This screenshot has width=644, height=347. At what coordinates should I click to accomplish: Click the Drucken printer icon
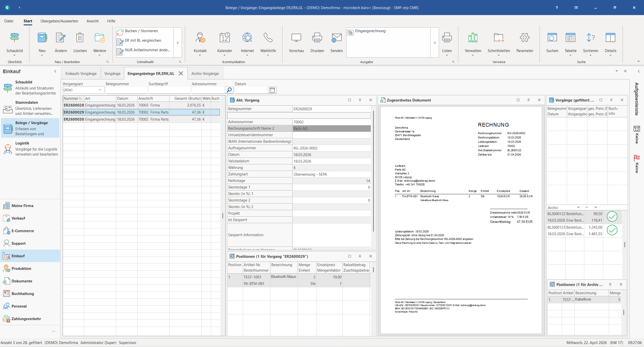(317, 38)
